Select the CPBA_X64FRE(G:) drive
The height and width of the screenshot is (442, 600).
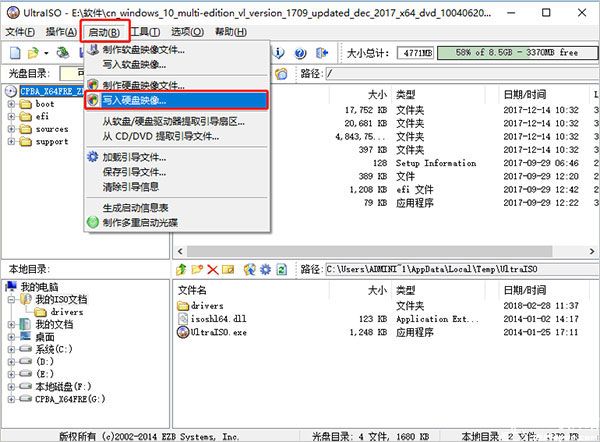(x=70, y=399)
